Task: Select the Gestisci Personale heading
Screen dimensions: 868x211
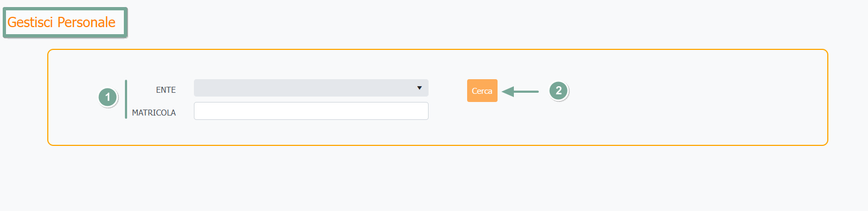Action: 61,22
